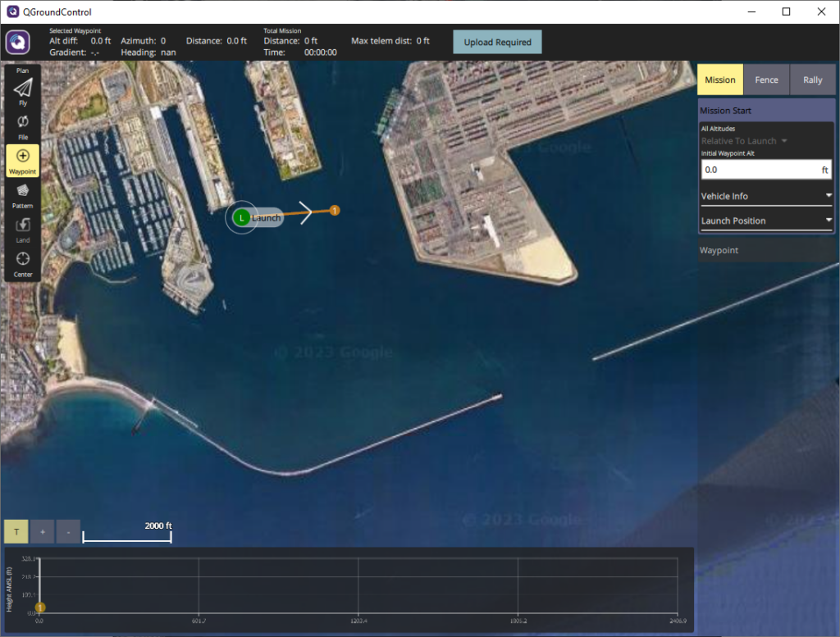Open the Pattern tool
The width and height of the screenshot is (840, 637).
(x=23, y=193)
